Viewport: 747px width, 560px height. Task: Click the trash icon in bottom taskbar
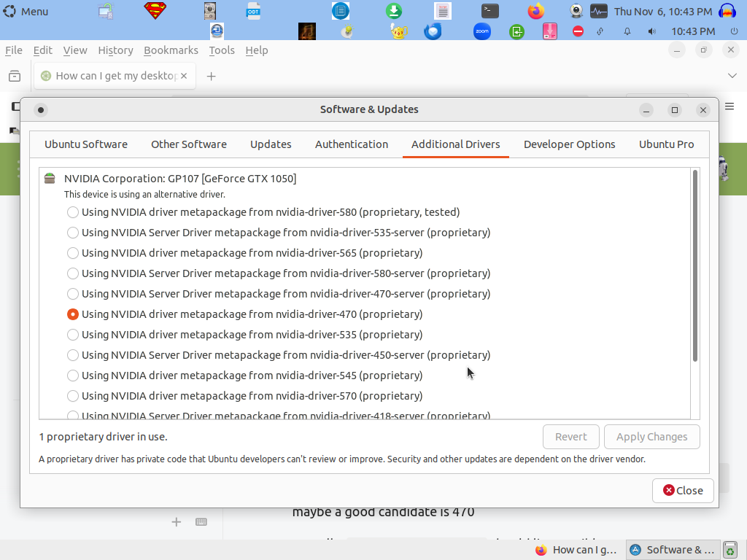(x=729, y=550)
